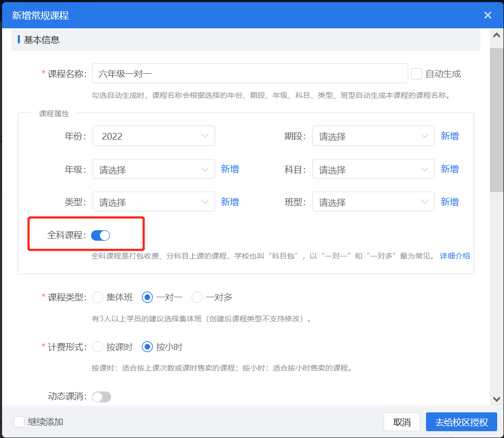This screenshot has height=438, width=504.
Task: Click the 去给校区授权 button
Action: (x=461, y=422)
